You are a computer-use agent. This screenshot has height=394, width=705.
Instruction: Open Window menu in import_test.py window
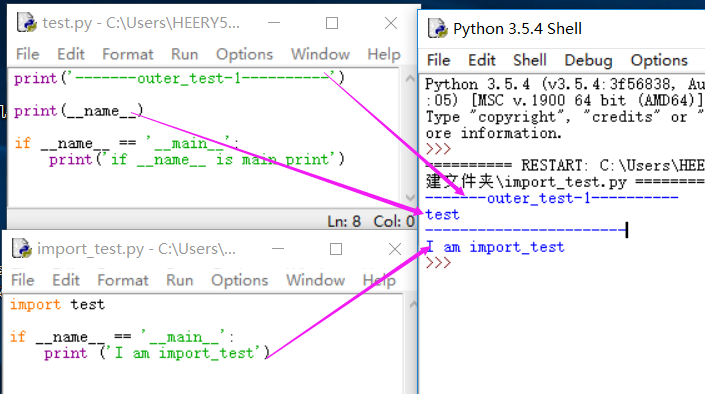coord(316,280)
